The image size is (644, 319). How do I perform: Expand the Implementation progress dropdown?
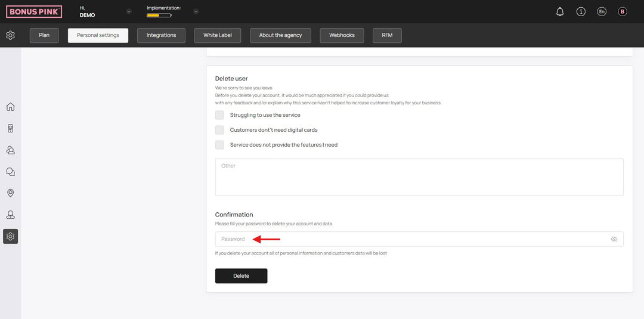coord(196,11)
